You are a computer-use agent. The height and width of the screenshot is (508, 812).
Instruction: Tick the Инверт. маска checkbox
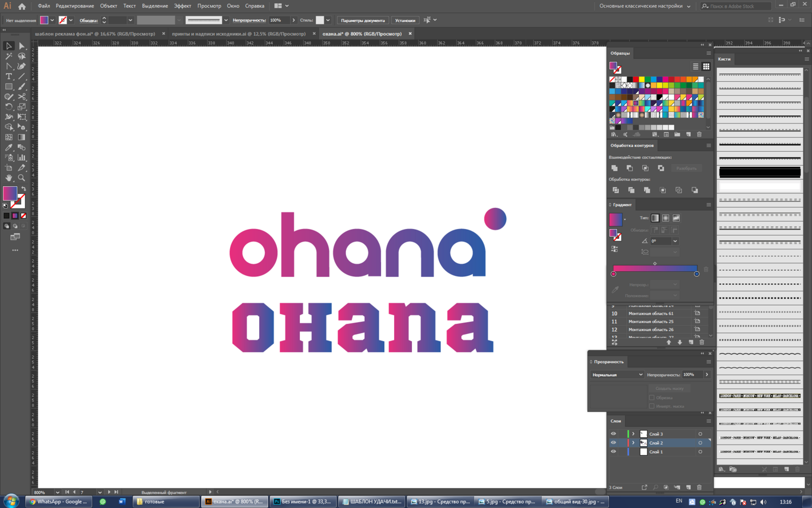point(652,406)
